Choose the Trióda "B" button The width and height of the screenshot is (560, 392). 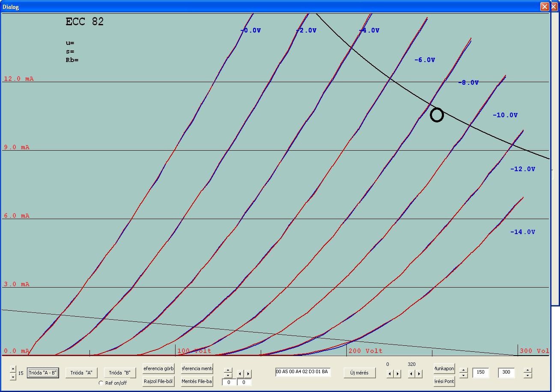click(x=120, y=373)
